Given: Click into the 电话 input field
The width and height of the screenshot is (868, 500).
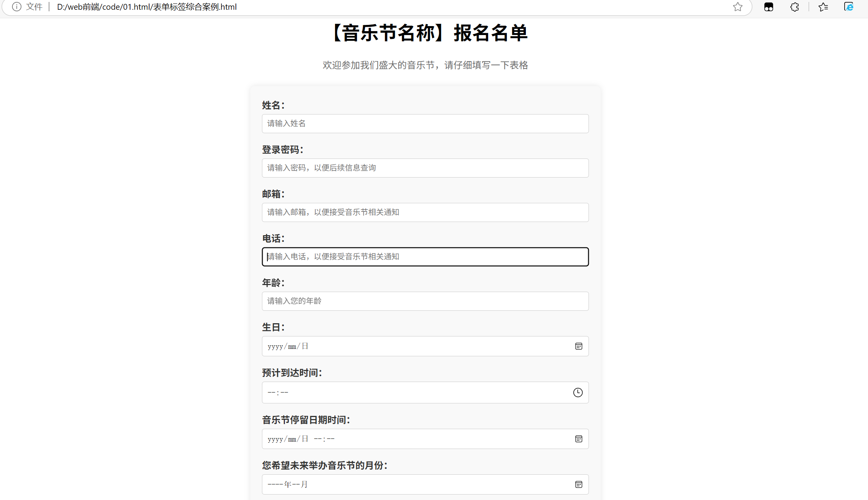Looking at the screenshot, I should [425, 257].
